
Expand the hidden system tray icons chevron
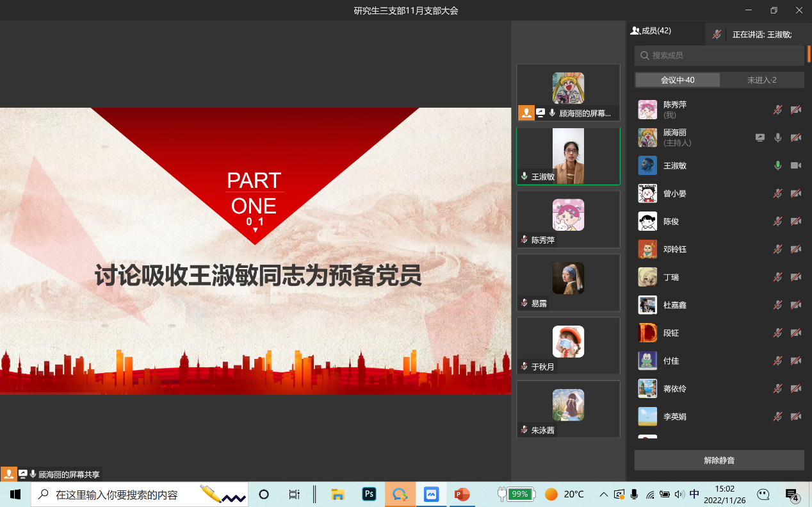(603, 494)
